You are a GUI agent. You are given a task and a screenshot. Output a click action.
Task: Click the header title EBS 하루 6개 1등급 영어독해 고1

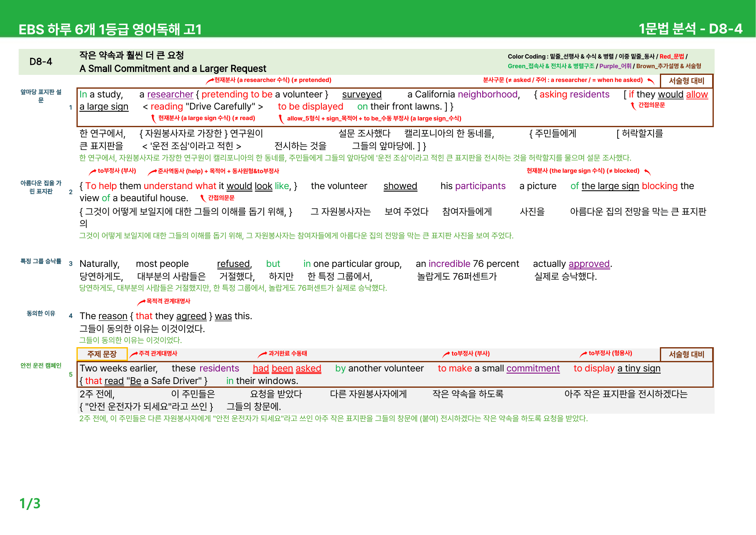(110, 29)
